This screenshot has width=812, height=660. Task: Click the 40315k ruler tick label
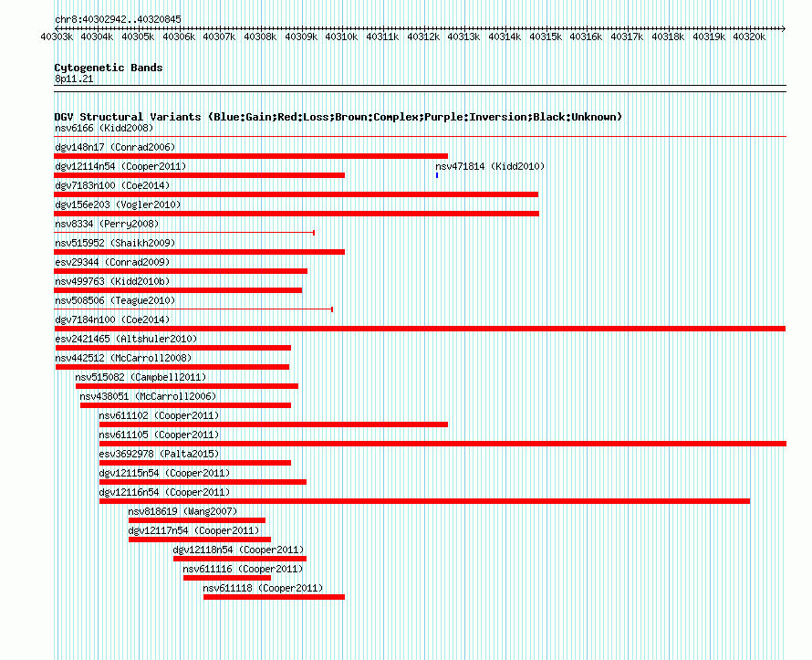click(x=546, y=37)
